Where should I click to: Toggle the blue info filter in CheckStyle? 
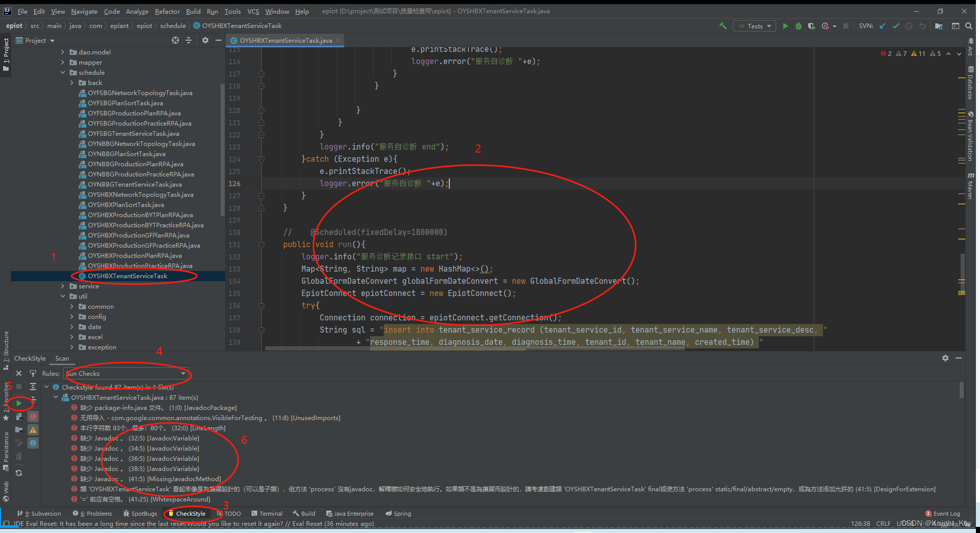33,443
